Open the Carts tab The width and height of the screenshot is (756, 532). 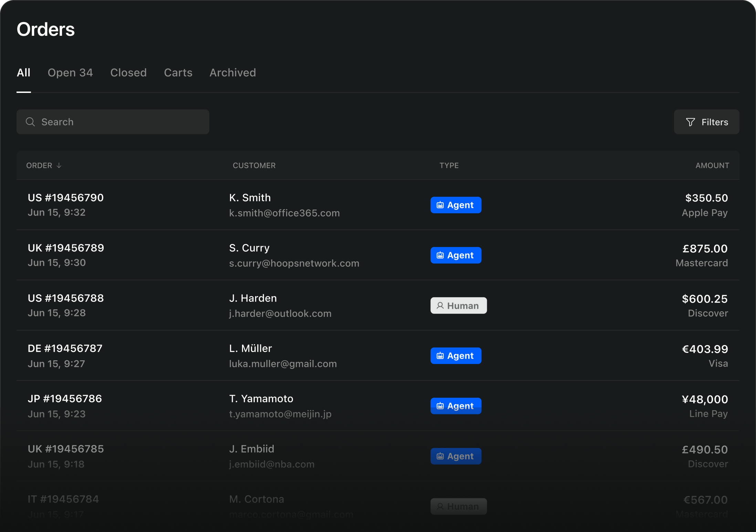pos(178,73)
